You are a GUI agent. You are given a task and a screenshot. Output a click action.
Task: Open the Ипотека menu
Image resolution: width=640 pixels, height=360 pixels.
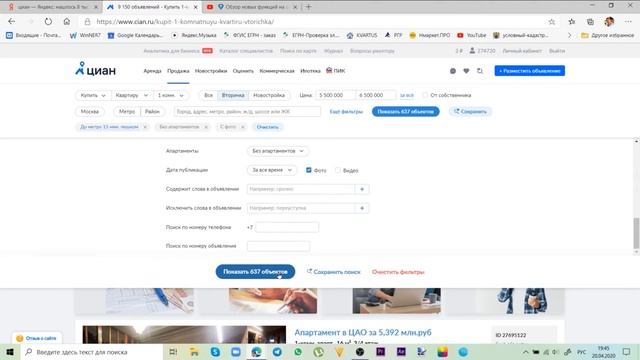pos(310,71)
